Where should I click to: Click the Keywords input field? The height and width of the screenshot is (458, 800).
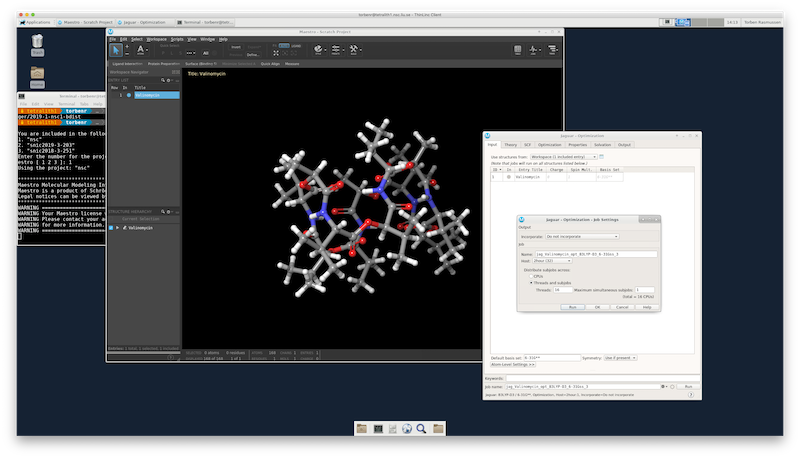[602, 378]
